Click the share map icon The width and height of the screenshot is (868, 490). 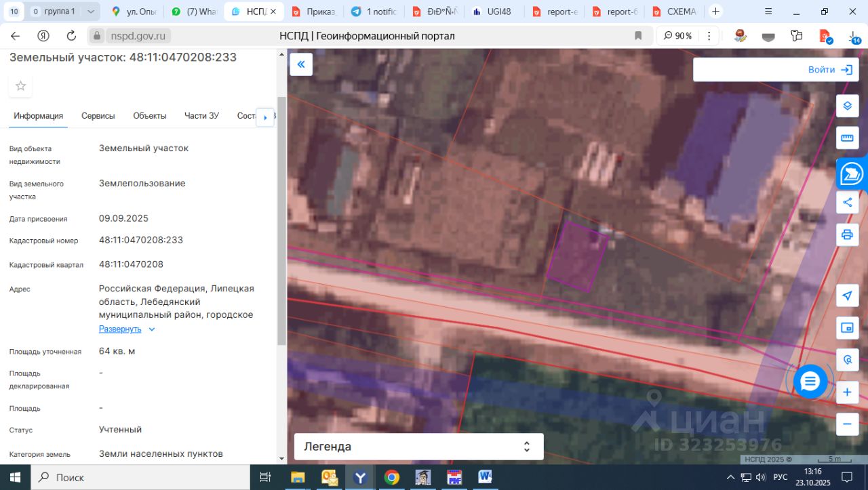pyautogui.click(x=847, y=202)
